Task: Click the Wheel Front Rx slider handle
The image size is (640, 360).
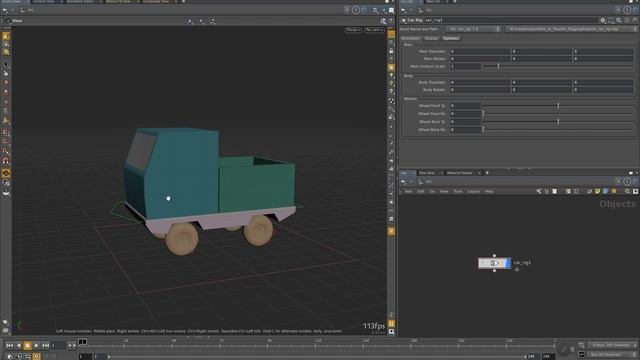Action: pos(483,113)
